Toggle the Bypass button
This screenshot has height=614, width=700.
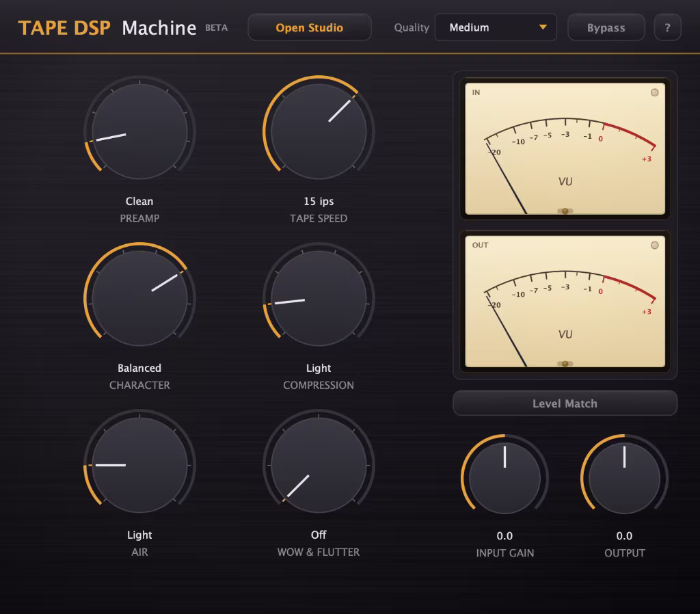606,27
